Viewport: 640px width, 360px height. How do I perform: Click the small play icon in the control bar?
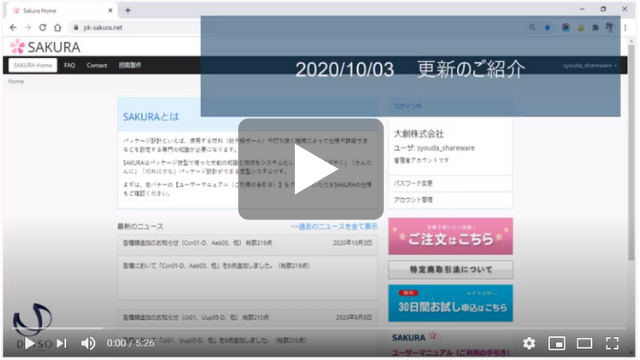coord(29,343)
